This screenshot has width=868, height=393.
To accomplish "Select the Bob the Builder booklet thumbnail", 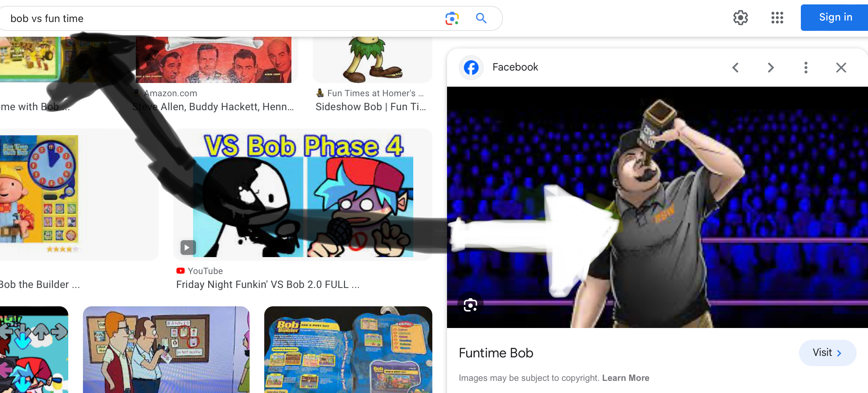I will pos(348,350).
